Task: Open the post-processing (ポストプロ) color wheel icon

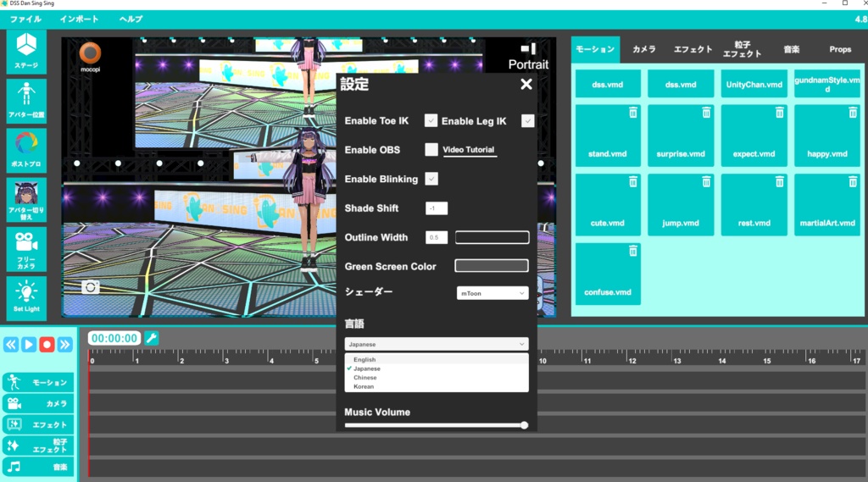Action: coord(26,150)
